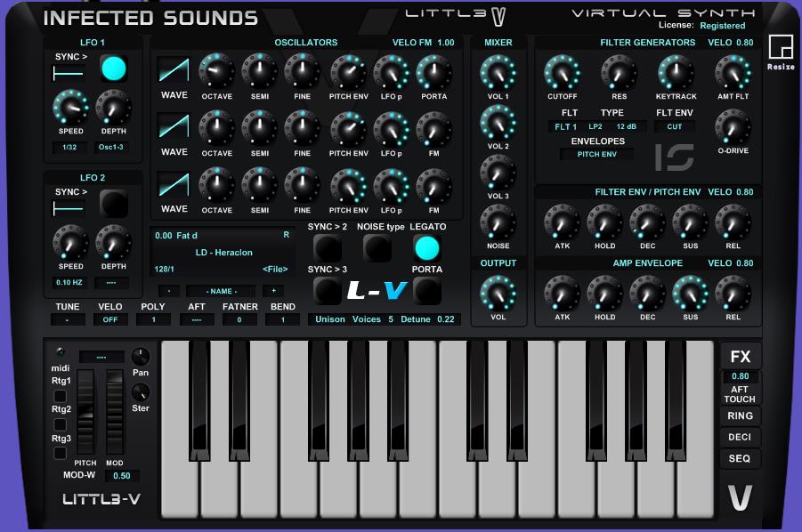Enable SYNC > 3 oscillator button
Screen dimensions: 802x532
pos(328,291)
